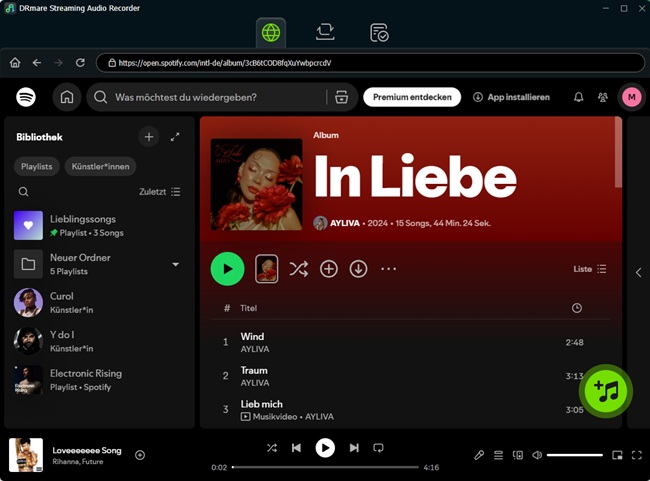The width and height of the screenshot is (650, 481).
Task: Click the Premium entdecken button
Action: [412, 97]
